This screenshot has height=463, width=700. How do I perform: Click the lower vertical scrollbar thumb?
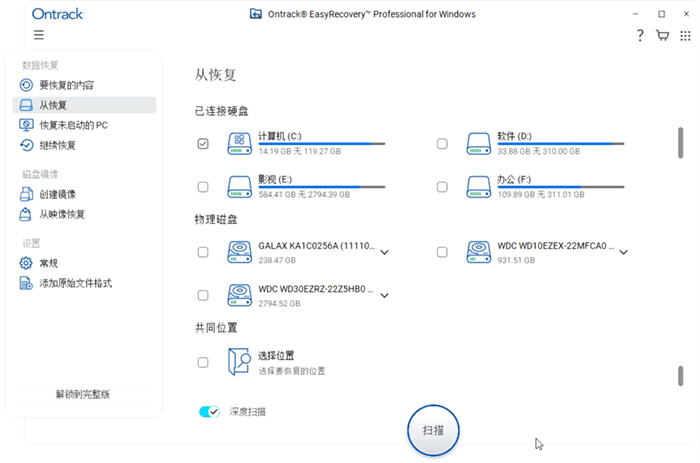[680, 376]
